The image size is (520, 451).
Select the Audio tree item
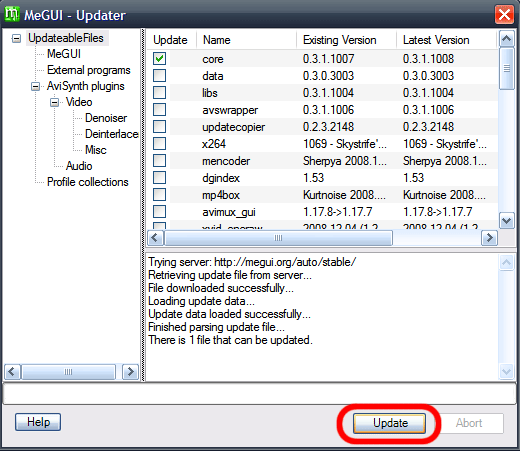coord(79,166)
